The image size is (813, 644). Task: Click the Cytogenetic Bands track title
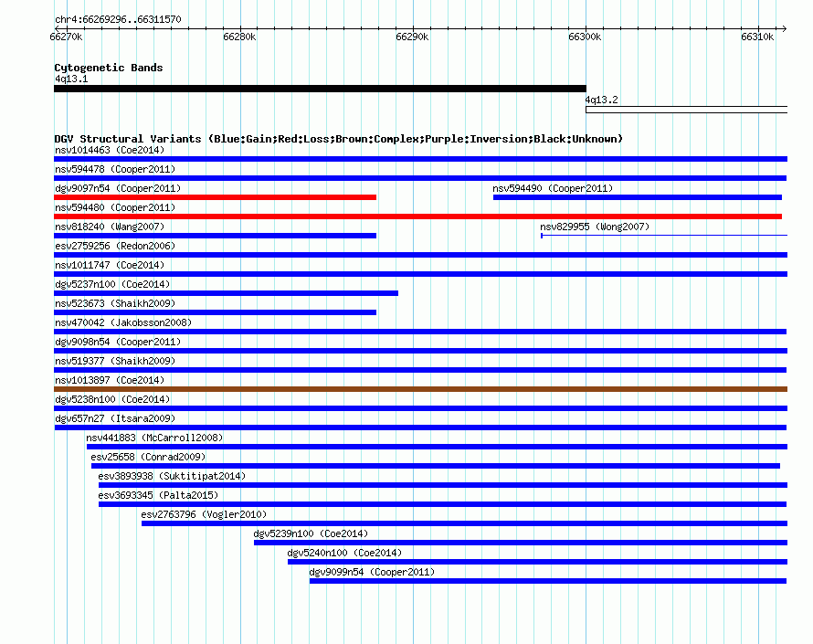pyautogui.click(x=109, y=68)
